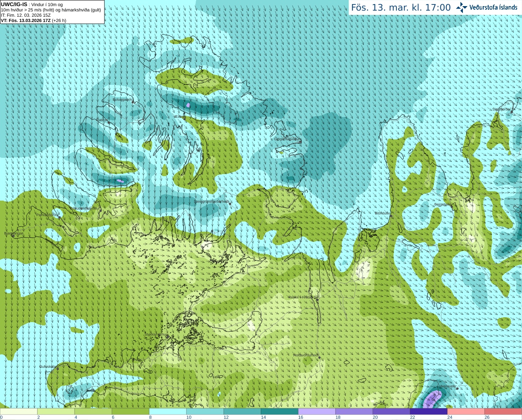The height and width of the screenshot is (420, 522).
Task: Select the Bergstaðir station label
Action: click(442, 204)
